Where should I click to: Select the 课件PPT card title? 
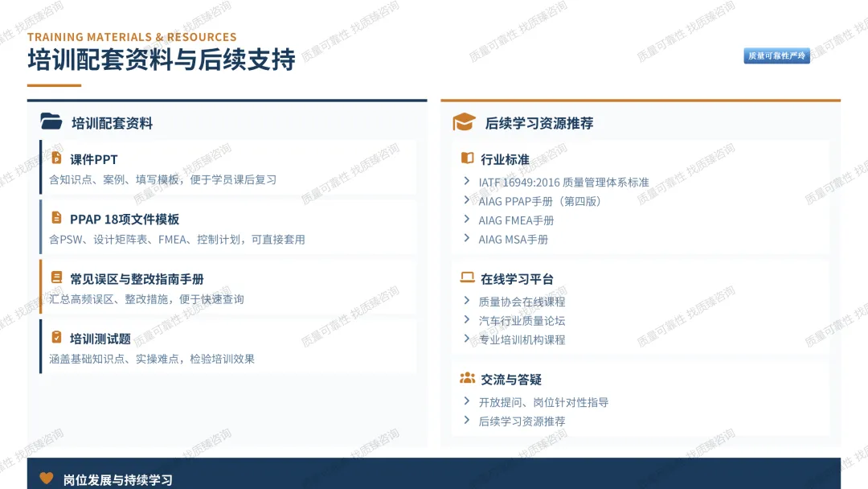93,159
